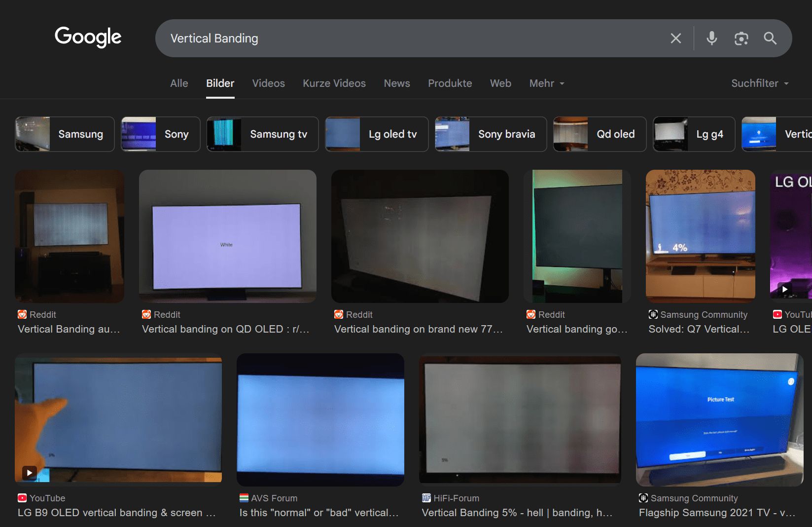This screenshot has width=812, height=527.
Task: Click Samsung Community label under Flagship image
Action: pyautogui.click(x=694, y=498)
